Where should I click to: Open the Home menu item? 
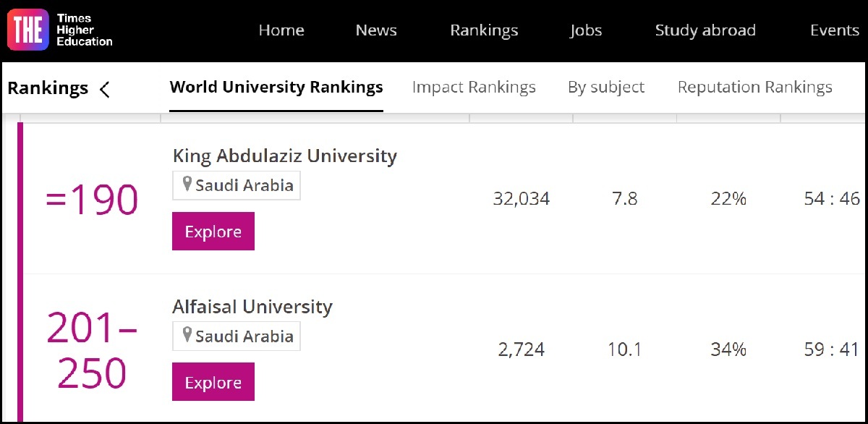[281, 30]
